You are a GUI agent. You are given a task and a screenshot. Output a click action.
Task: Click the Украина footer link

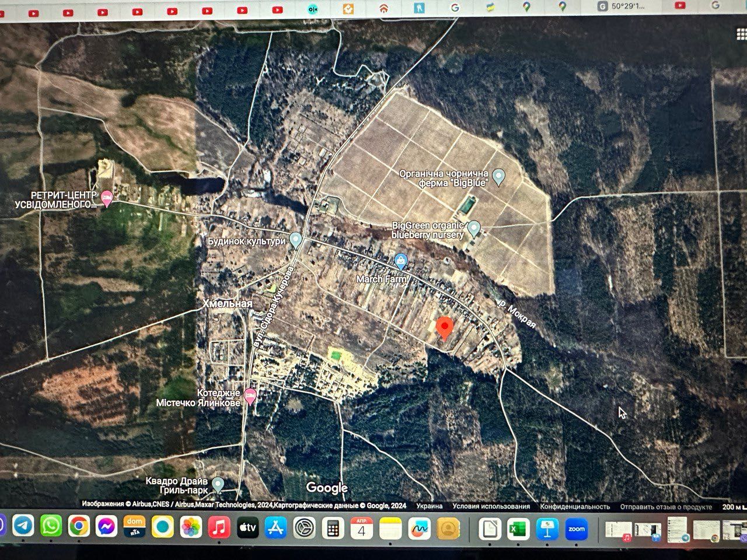(x=430, y=506)
